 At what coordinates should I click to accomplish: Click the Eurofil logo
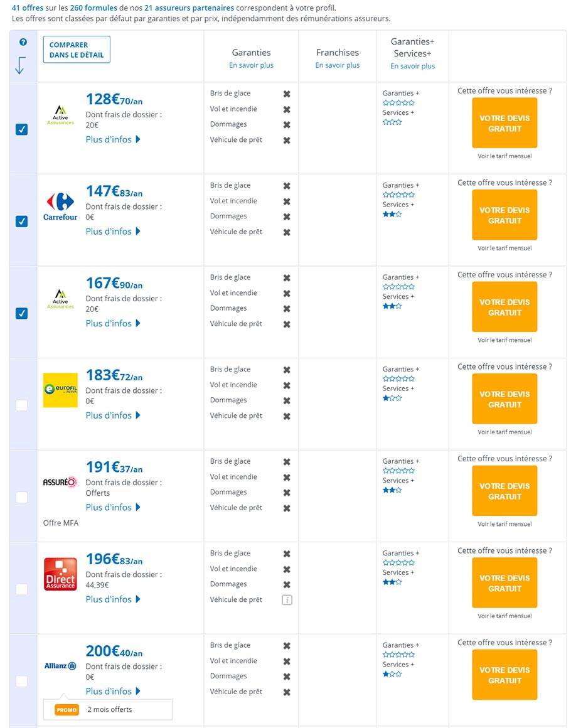point(60,390)
